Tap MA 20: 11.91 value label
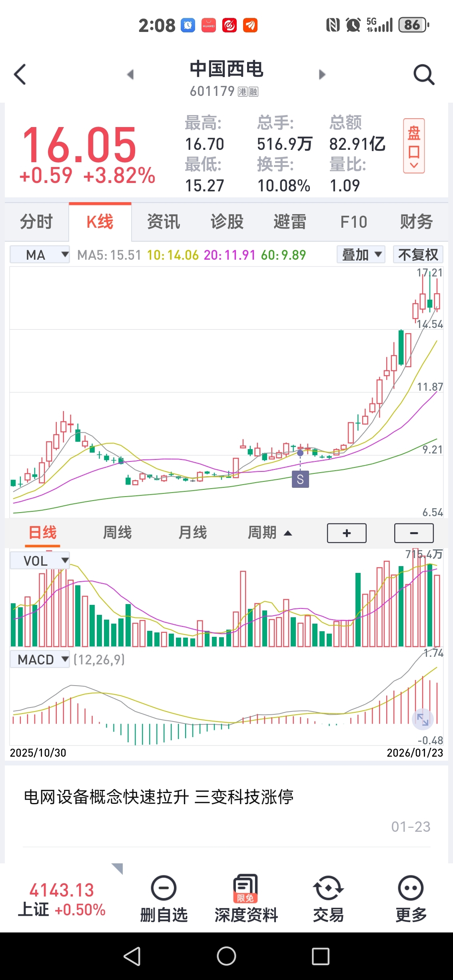The height and width of the screenshot is (980, 453). [229, 255]
